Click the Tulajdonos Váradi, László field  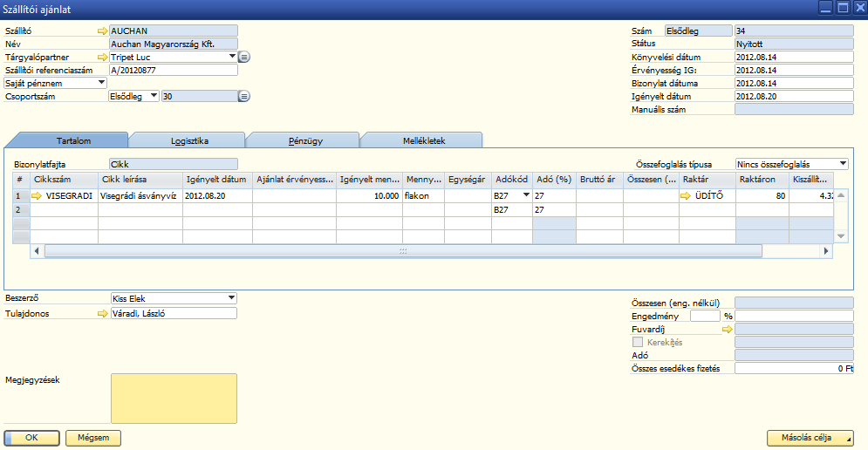point(174,313)
